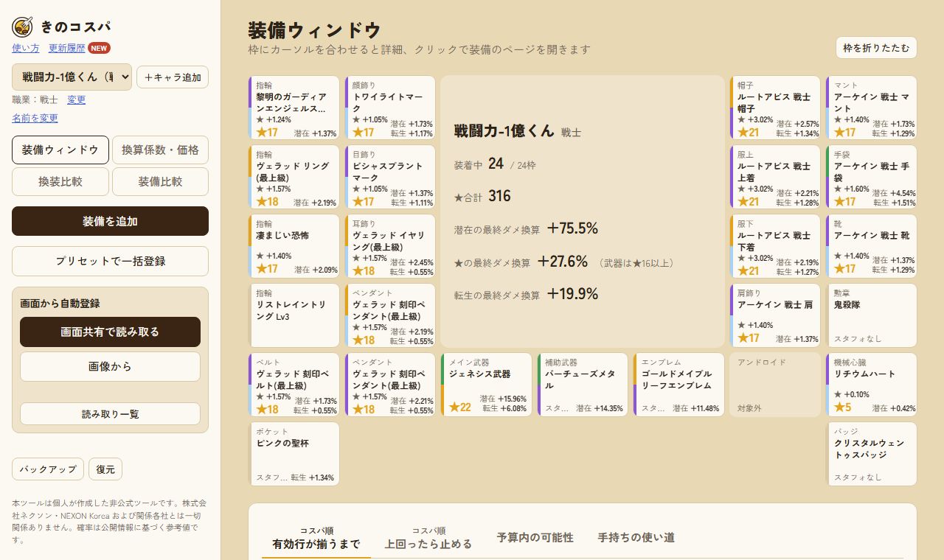Open the 装備比較 tab

click(160, 181)
